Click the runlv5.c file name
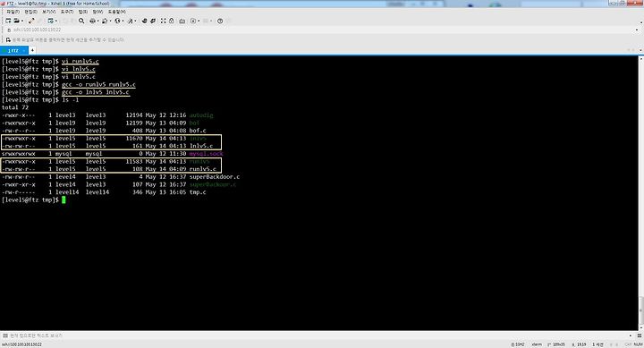 [x=203, y=169]
